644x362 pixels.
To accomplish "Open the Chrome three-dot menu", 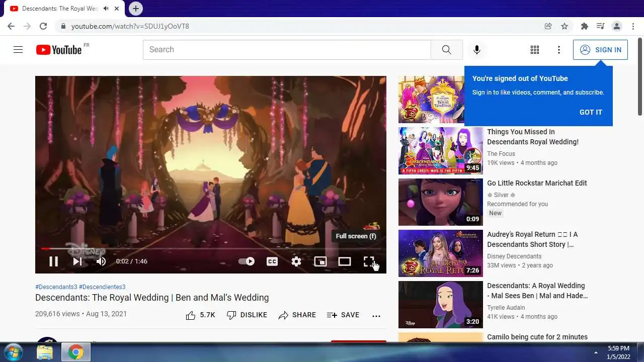I will click(x=633, y=26).
